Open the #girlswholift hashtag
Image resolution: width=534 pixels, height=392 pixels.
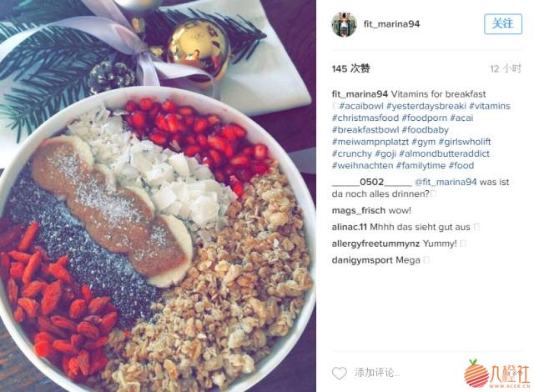pyautogui.click(x=465, y=142)
